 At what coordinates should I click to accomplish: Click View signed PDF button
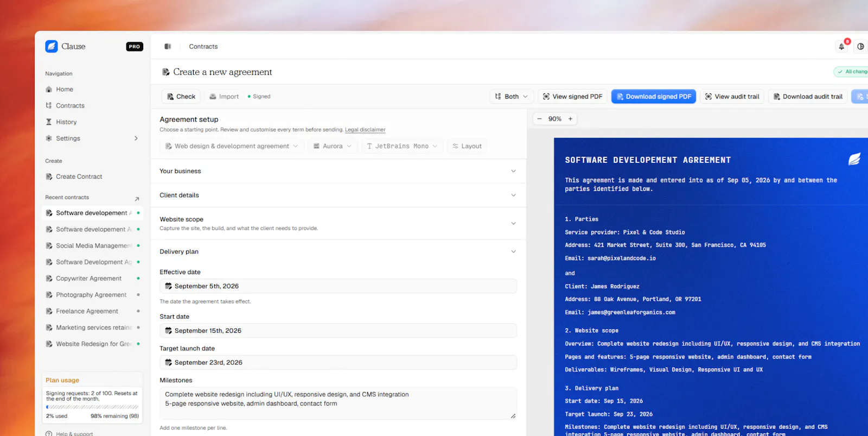(572, 97)
